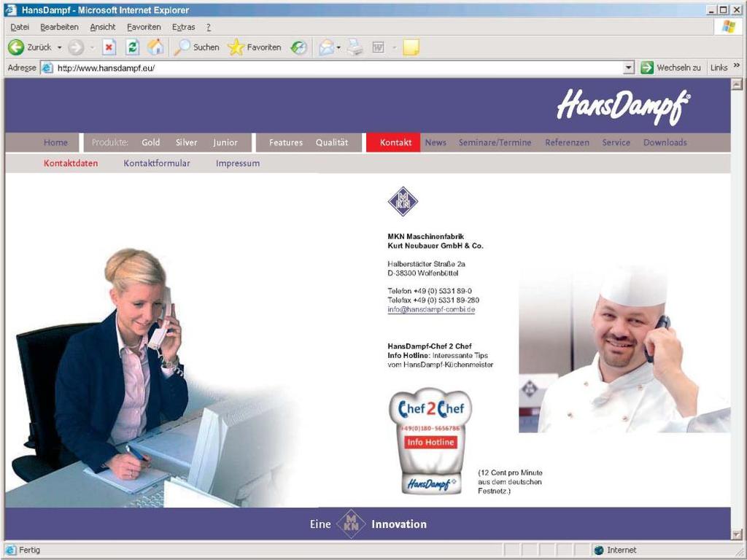747x560 pixels.
Task: Open the Impressum sub-tab
Action: [238, 163]
